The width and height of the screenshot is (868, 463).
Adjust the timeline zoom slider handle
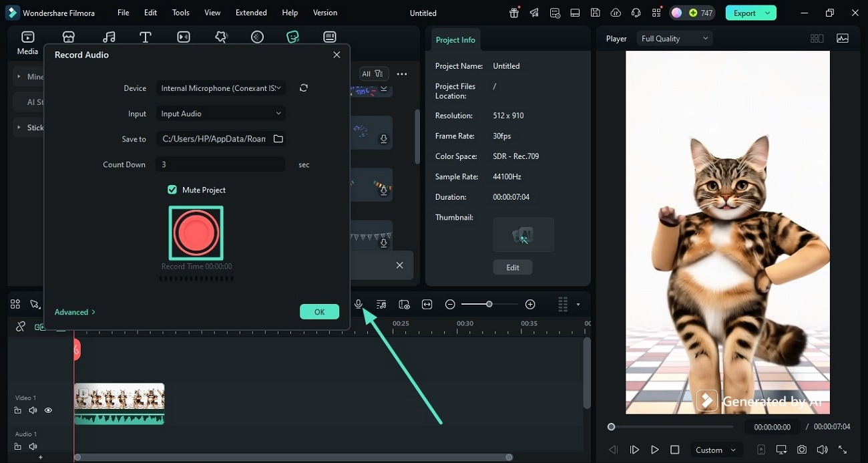click(489, 304)
